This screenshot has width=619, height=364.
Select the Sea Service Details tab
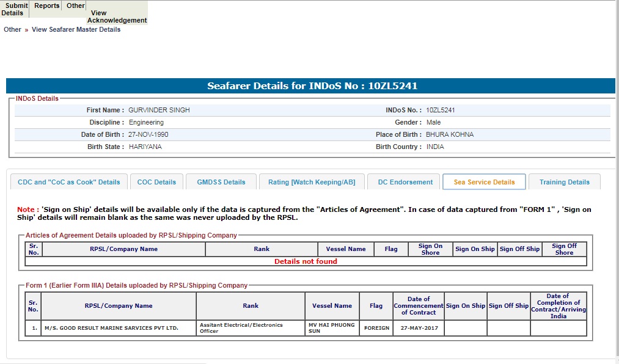[484, 182]
